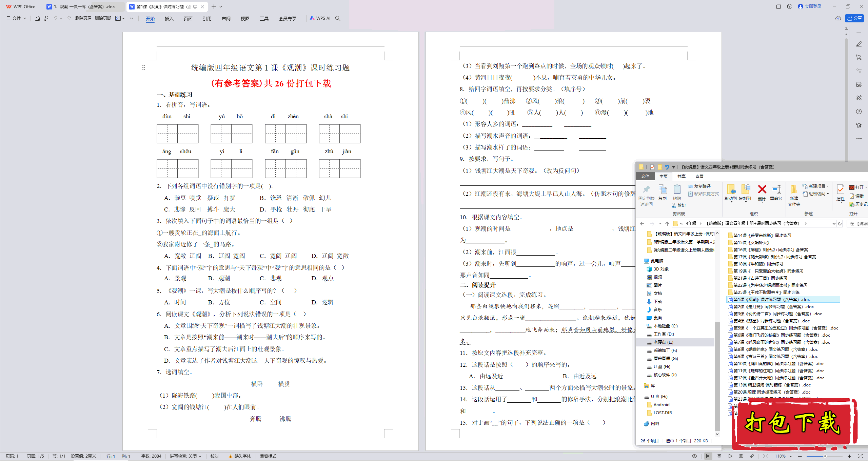Click fit-page zoom icon in status bar
The image size is (868, 461).
click(766, 456)
